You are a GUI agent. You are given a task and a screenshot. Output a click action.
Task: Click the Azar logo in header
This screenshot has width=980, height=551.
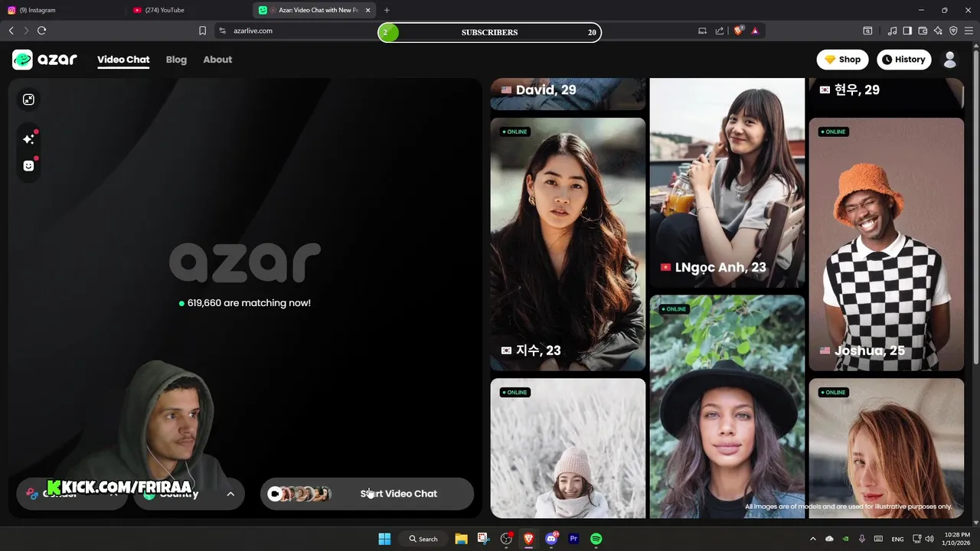point(44,60)
